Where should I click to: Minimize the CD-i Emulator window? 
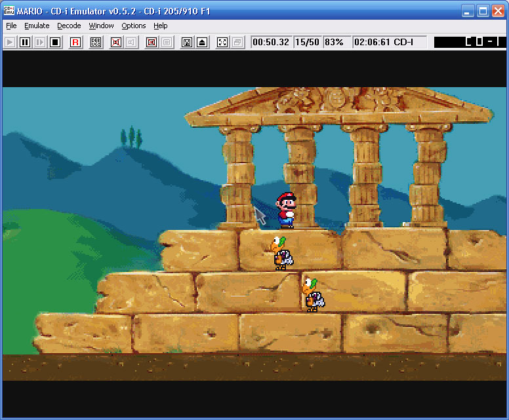[x=468, y=11]
